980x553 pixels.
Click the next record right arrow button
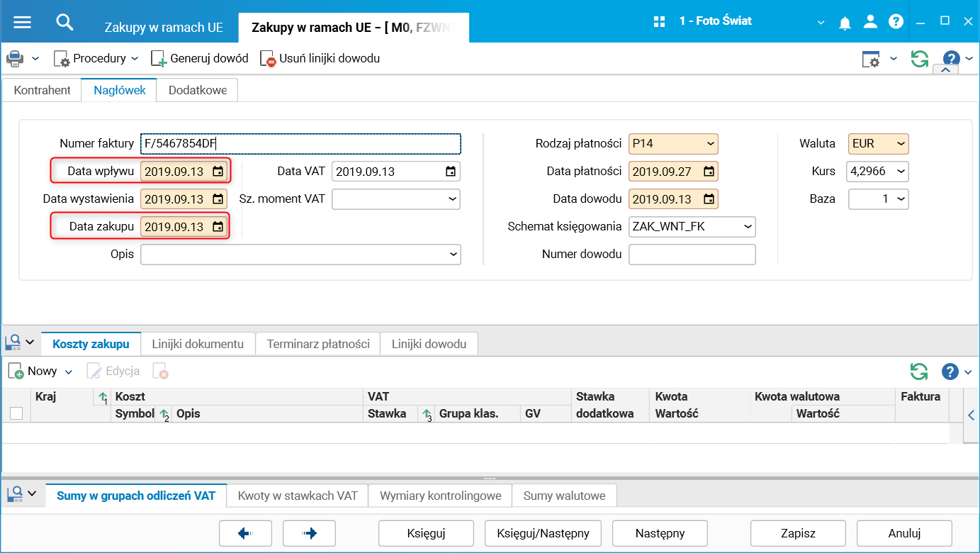tap(309, 534)
